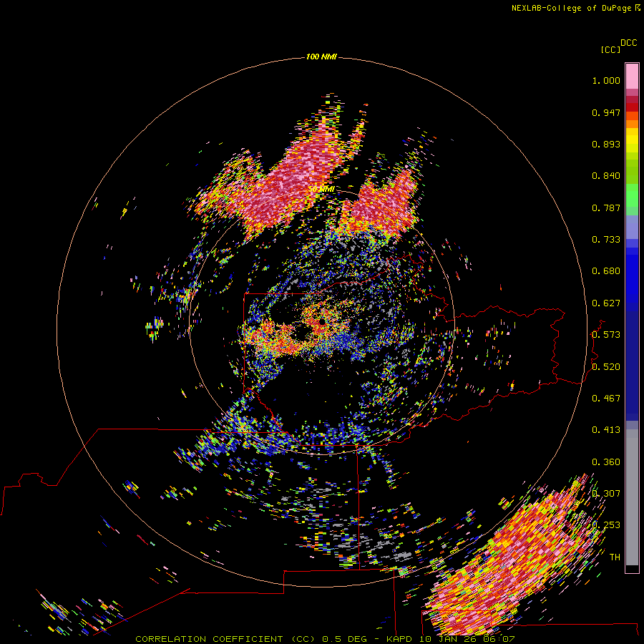The image size is (644, 644).
Task: Click the Correlation Coefficient KAPD caption text
Action: point(325,639)
